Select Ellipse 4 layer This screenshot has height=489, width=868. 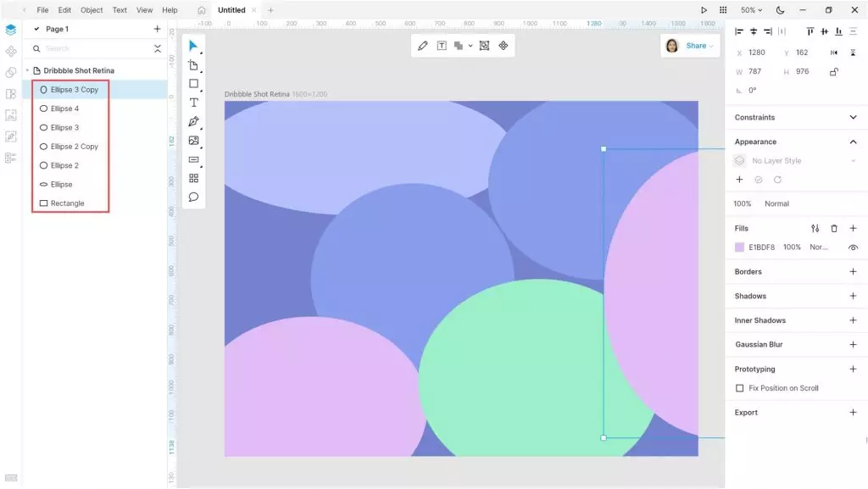point(95,108)
